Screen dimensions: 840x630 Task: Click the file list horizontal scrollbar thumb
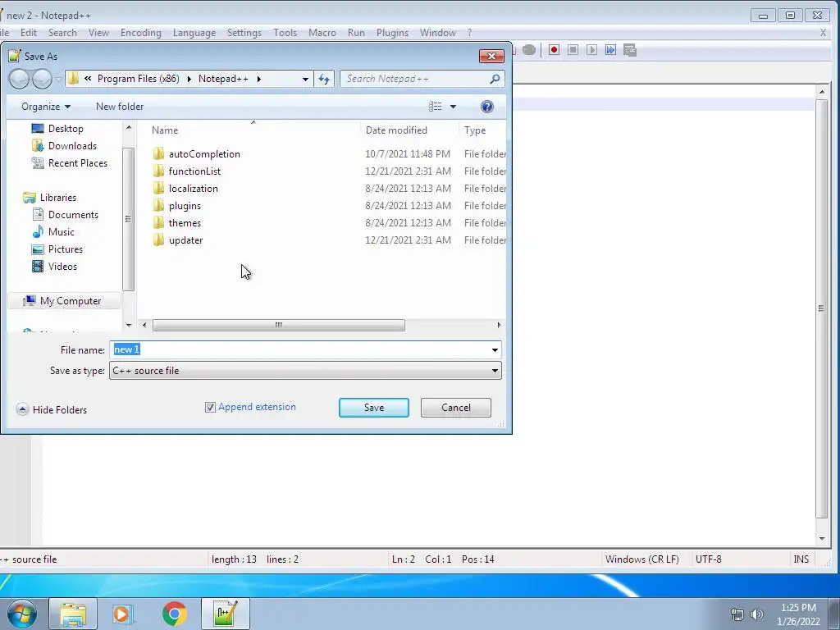coord(279,325)
